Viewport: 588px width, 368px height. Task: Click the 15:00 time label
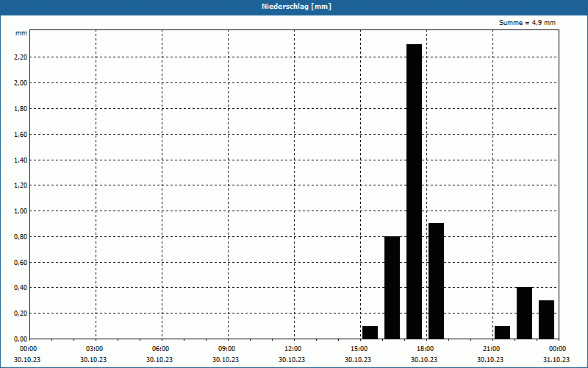tap(360, 349)
